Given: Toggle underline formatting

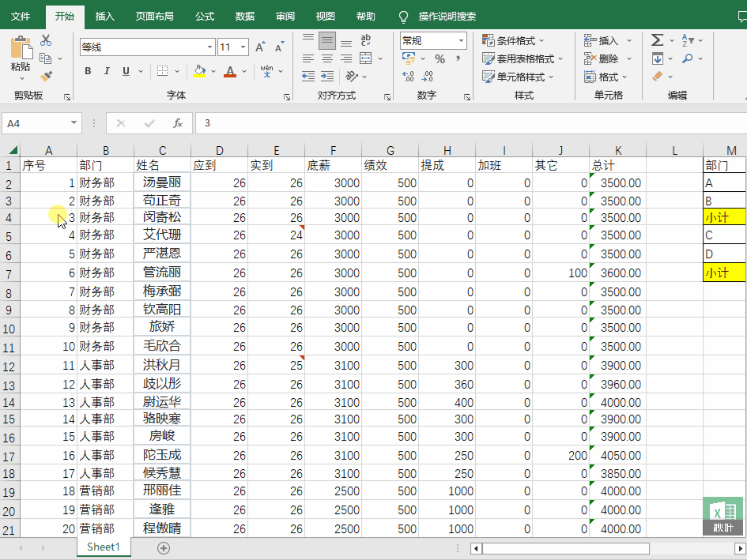Looking at the screenshot, I should (126, 71).
